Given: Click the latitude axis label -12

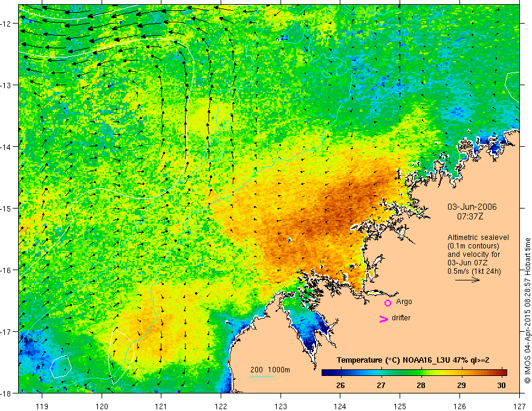Looking at the screenshot, I should (x=6, y=24).
